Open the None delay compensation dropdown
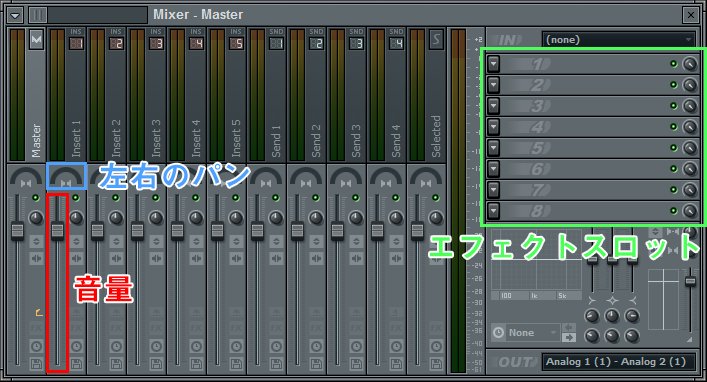The height and width of the screenshot is (382, 707). pos(532,333)
